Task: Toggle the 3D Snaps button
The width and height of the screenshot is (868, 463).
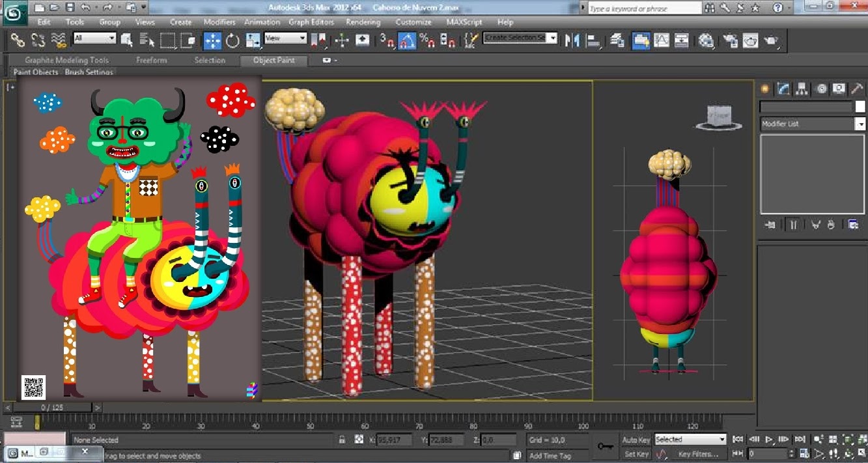Action: pos(387,40)
